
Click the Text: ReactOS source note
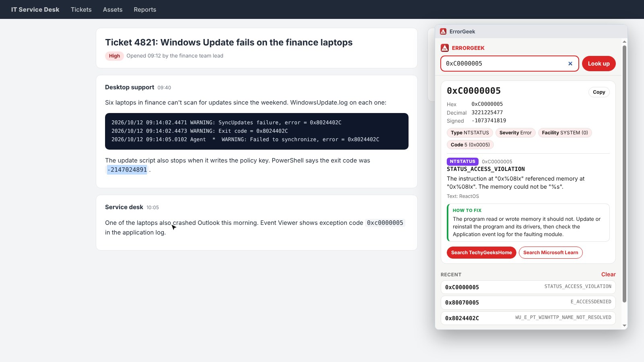[x=463, y=196]
